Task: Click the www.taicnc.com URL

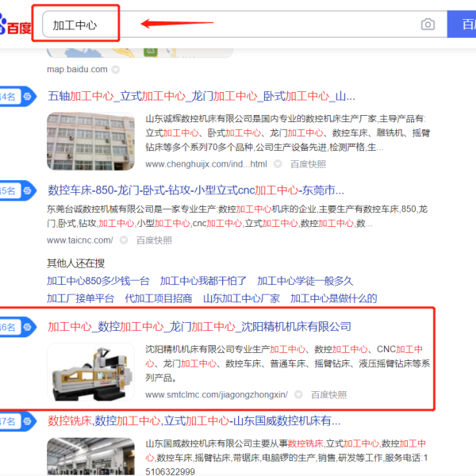Action: tap(80, 240)
